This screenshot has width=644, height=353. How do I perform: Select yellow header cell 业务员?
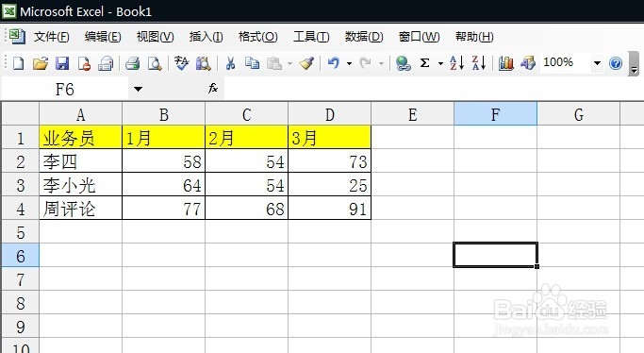click(80, 137)
